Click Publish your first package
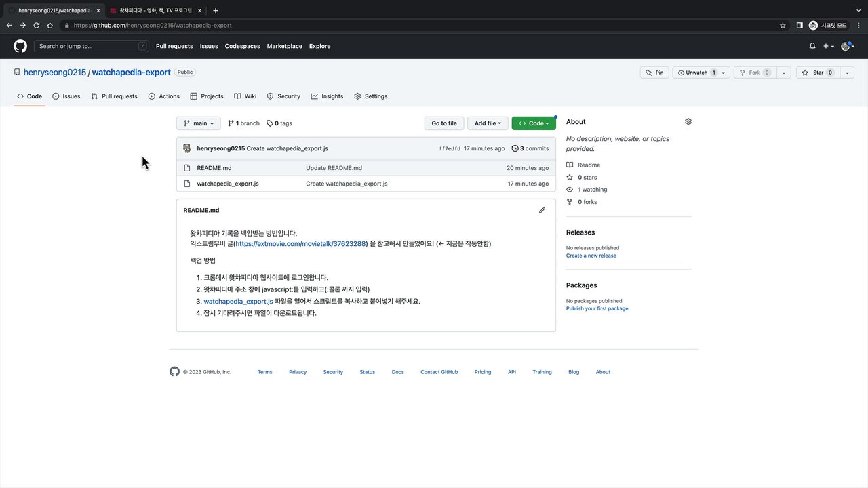 point(597,308)
